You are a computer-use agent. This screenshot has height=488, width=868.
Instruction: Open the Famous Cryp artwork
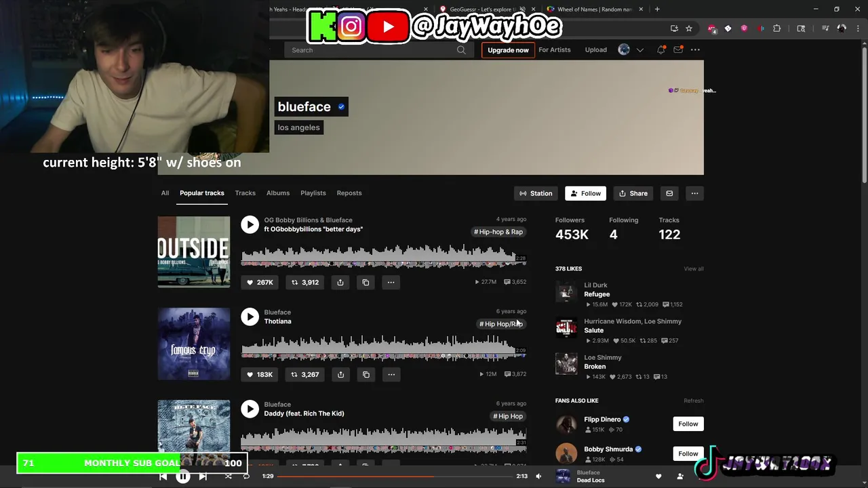(x=194, y=344)
